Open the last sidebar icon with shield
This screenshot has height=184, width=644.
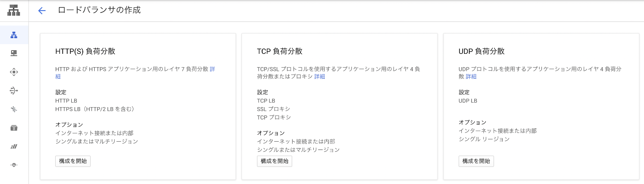pos(14,165)
